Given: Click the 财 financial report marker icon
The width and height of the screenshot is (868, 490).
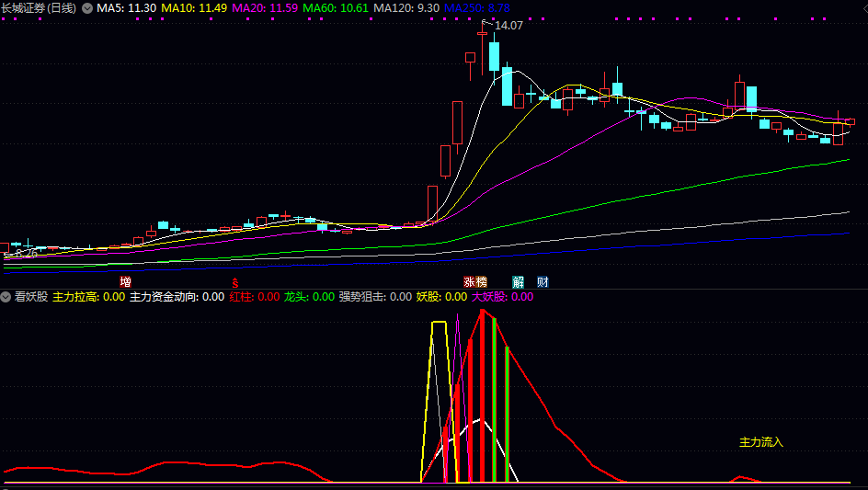Looking at the screenshot, I should pyautogui.click(x=542, y=282).
